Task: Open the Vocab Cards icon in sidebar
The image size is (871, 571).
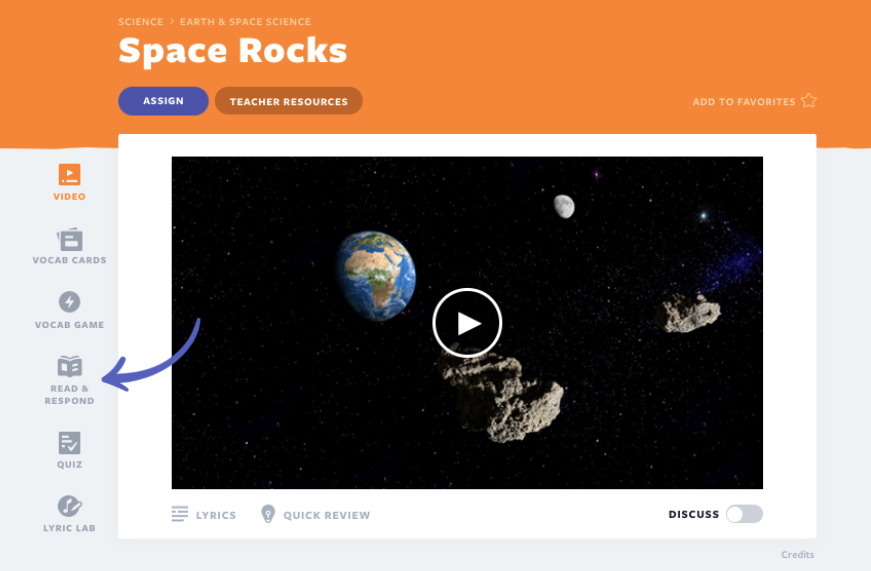Action: [69, 239]
